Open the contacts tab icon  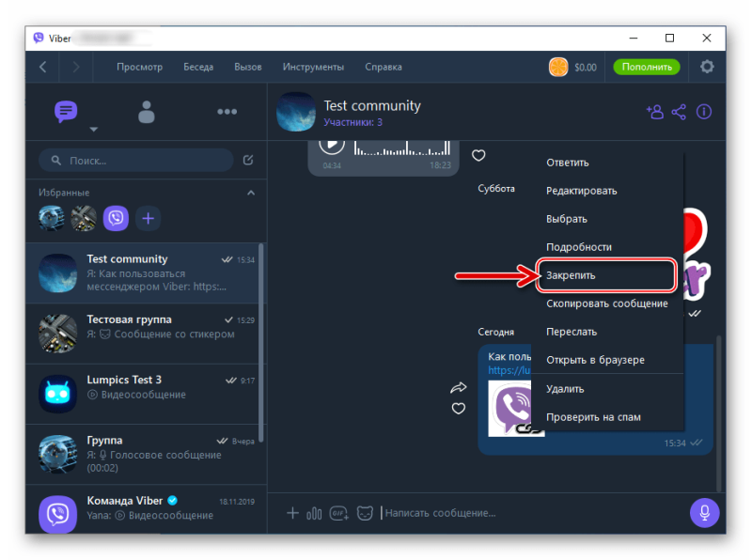point(147,112)
